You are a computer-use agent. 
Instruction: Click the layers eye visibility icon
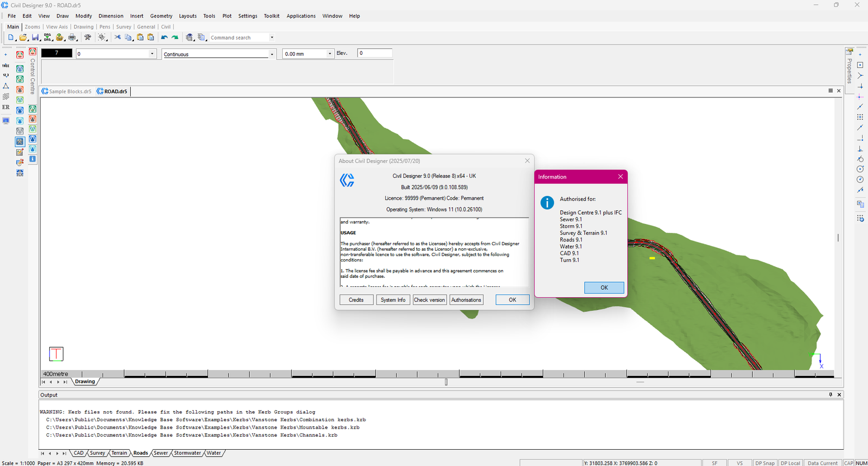189,37
